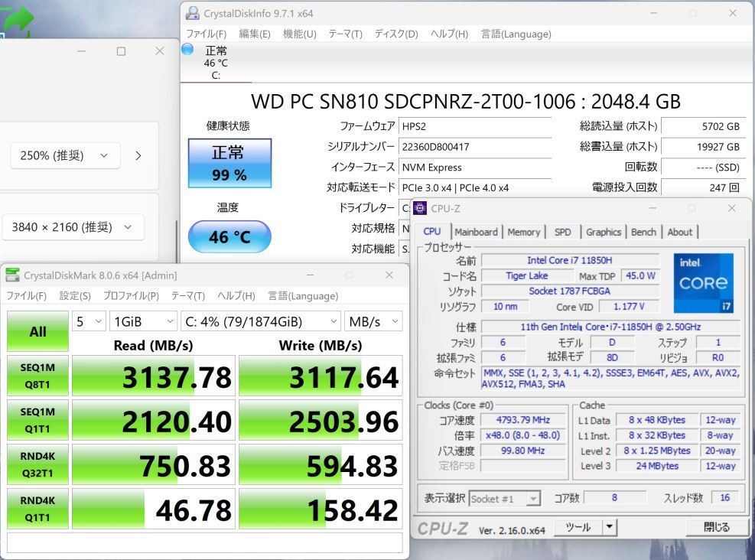755x560 pixels.
Task: Click the CPU name field Intel Core i7 11850H
Action: (570, 260)
